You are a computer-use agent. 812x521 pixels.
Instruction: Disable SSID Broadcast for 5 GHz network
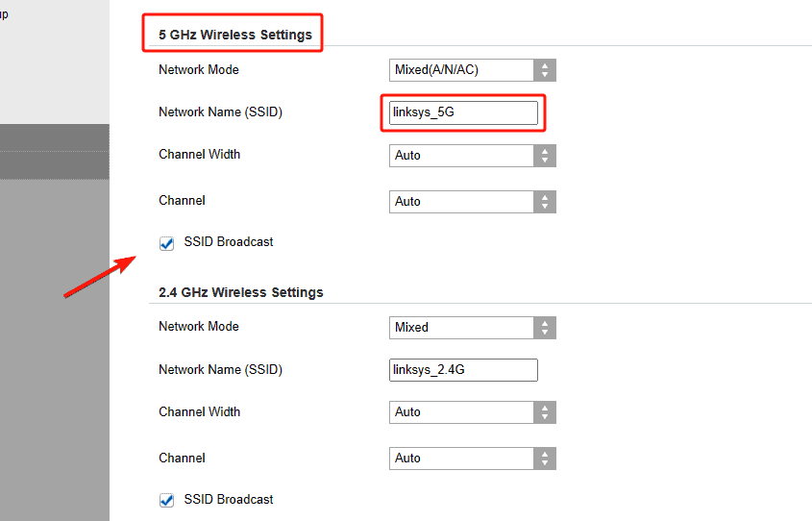coord(167,243)
